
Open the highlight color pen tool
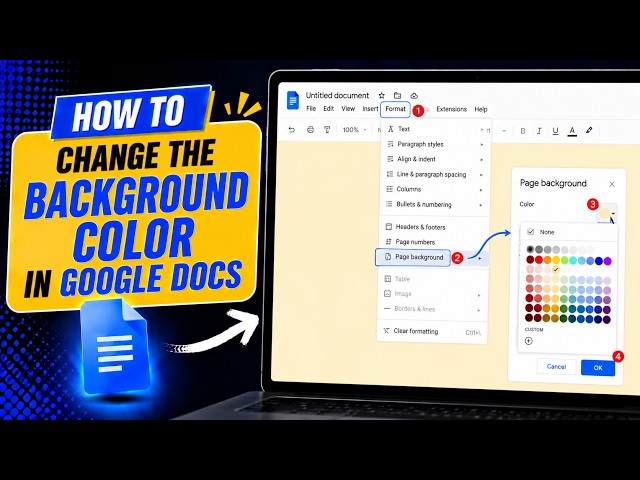click(589, 130)
